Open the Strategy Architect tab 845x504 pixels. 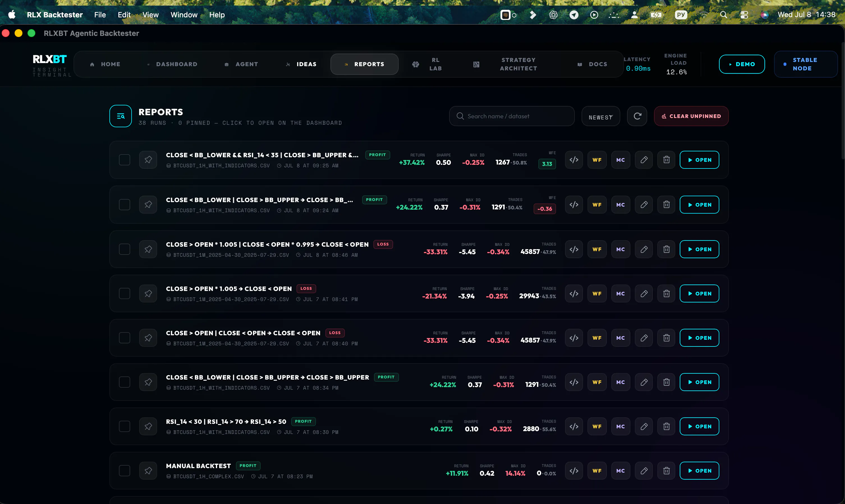[x=505, y=64]
